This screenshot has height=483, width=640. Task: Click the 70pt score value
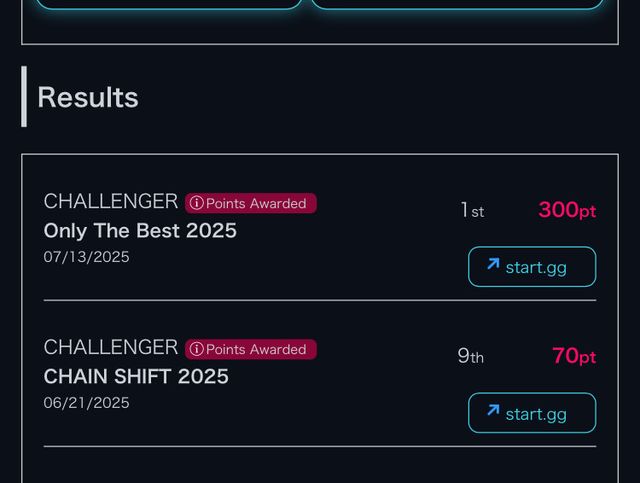tap(574, 356)
